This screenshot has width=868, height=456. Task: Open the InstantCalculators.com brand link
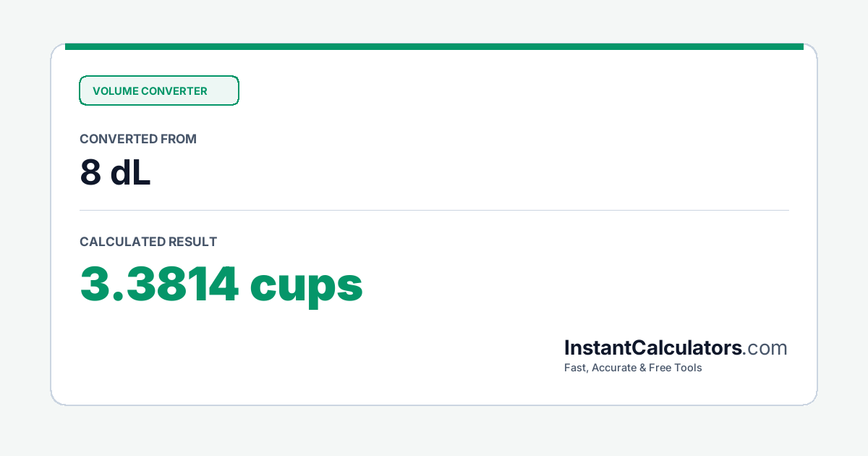pyautogui.click(x=676, y=348)
